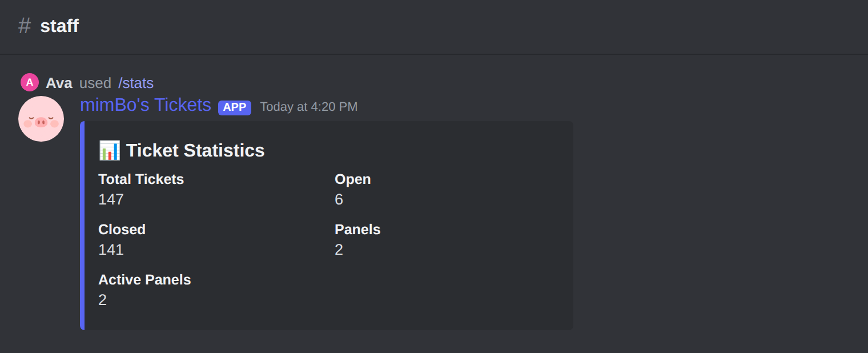
Task: Click the 147 total tickets value
Action: pyautogui.click(x=111, y=199)
